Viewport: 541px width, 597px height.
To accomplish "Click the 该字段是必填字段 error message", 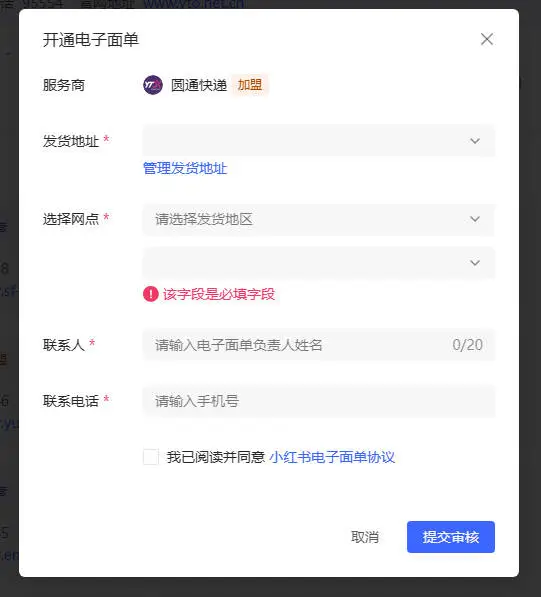I will (x=219, y=294).
